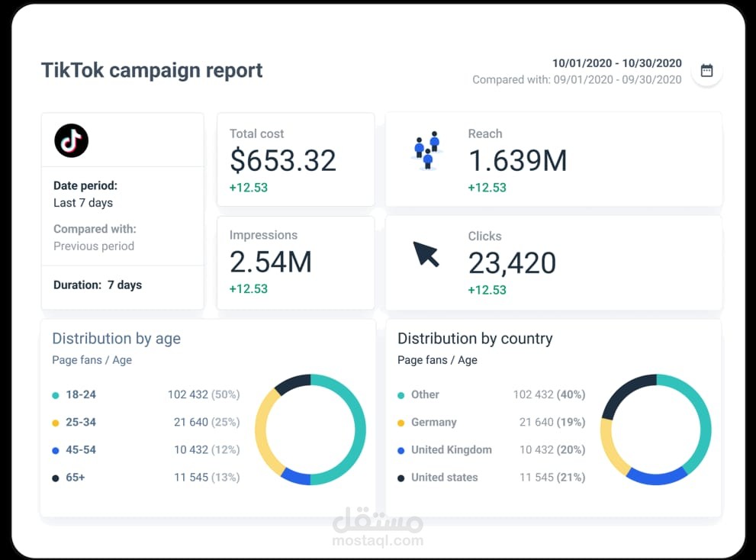
Task: Click the '11 545 (13%)' age value
Action: click(x=207, y=478)
